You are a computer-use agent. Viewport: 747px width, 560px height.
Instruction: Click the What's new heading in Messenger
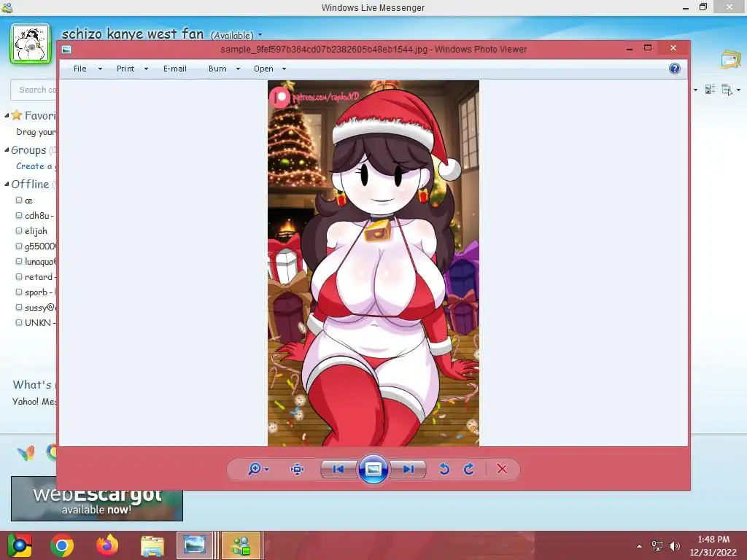tap(34, 385)
